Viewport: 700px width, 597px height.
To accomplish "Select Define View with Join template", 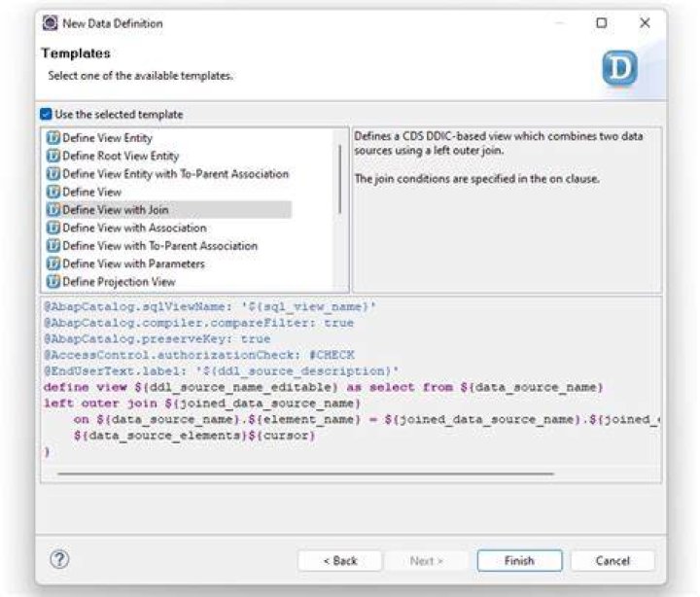I will point(116,210).
